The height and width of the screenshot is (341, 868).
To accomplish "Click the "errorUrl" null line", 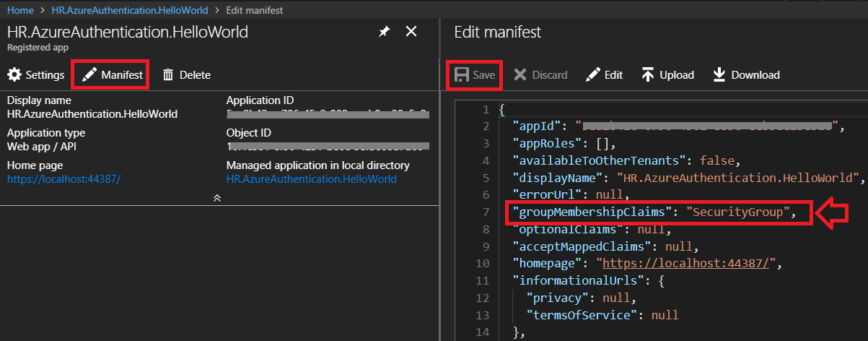I will click(571, 195).
